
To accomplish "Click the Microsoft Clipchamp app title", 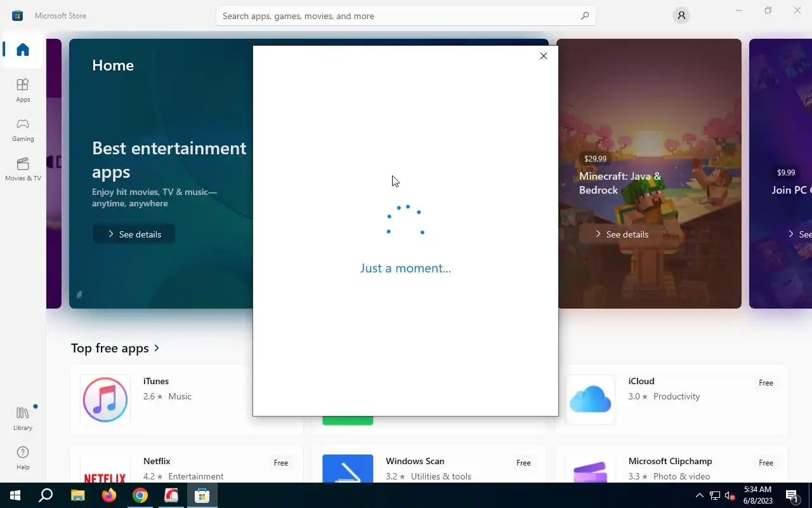I will (x=670, y=461).
